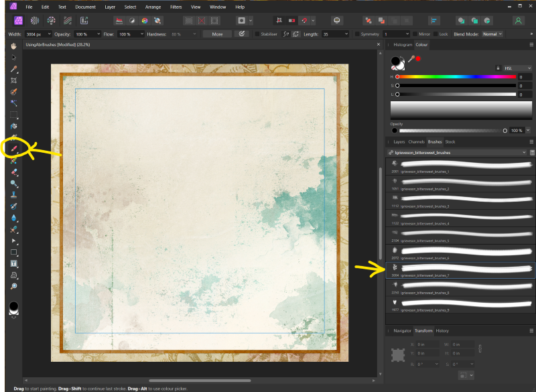The width and height of the screenshot is (536, 392).
Task: Select brush lgrieveson_bittersweet_brushes_4
Action: click(x=460, y=218)
